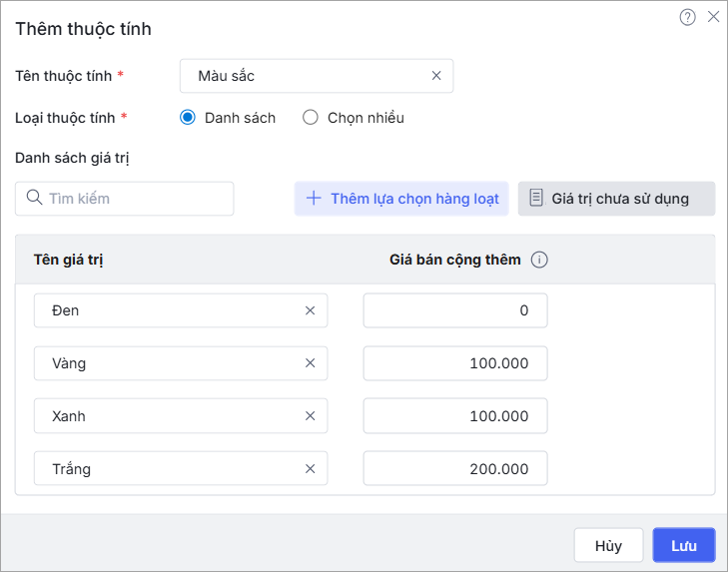Screen dimensions: 728x572
Task: Edit the 200.000 price for Trắng
Action: [454, 469]
